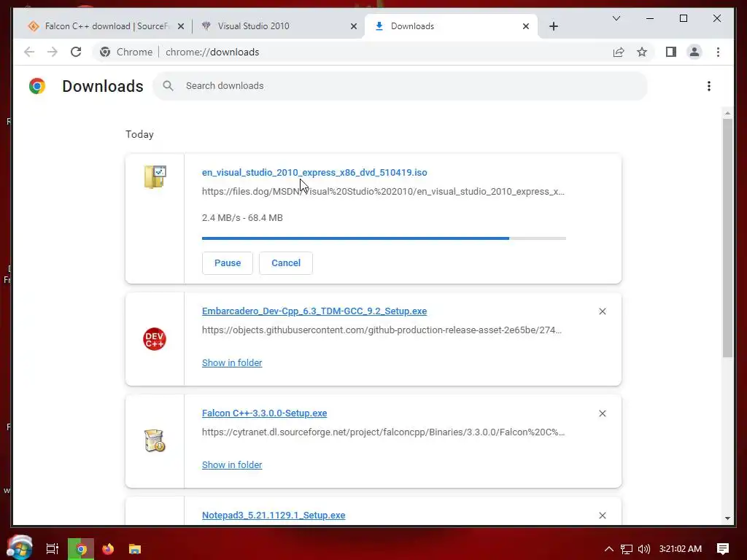Click the search magnifier icon

[168, 86]
